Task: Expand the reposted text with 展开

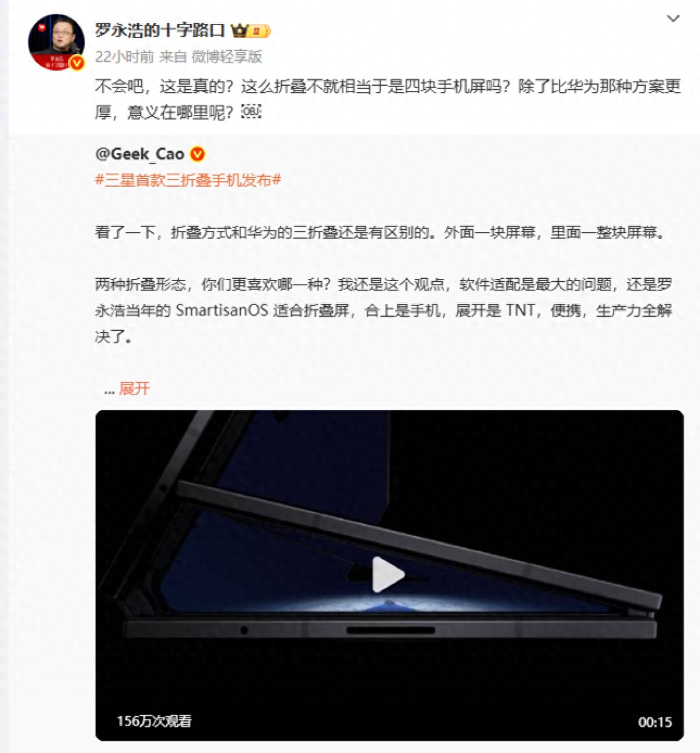Action: [134, 388]
